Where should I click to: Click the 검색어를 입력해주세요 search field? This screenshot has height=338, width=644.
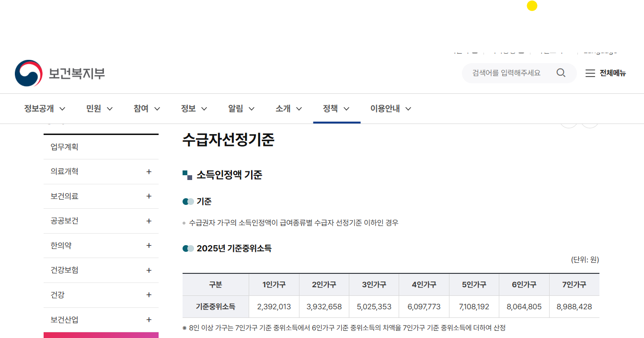click(x=508, y=73)
